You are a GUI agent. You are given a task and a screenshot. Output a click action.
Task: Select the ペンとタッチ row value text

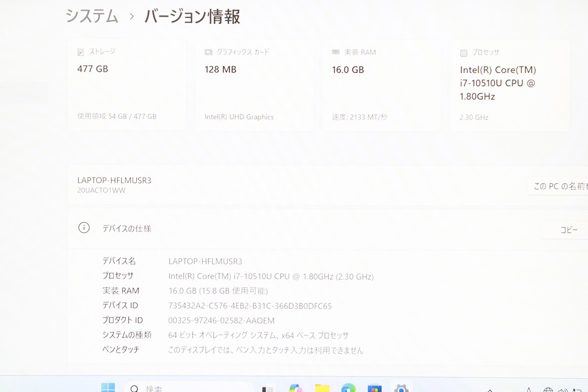pyautogui.click(x=266, y=350)
